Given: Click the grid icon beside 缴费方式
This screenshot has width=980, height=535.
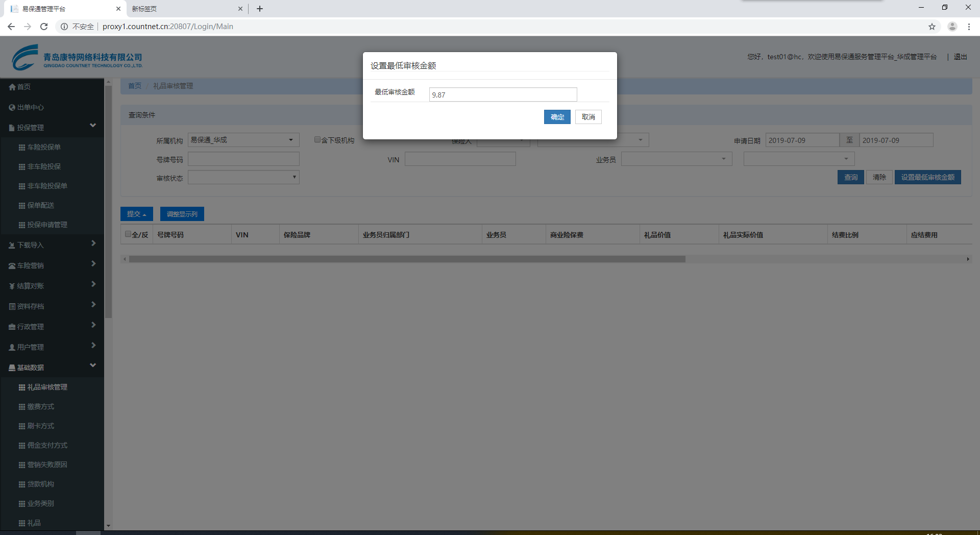Looking at the screenshot, I should click(22, 407).
